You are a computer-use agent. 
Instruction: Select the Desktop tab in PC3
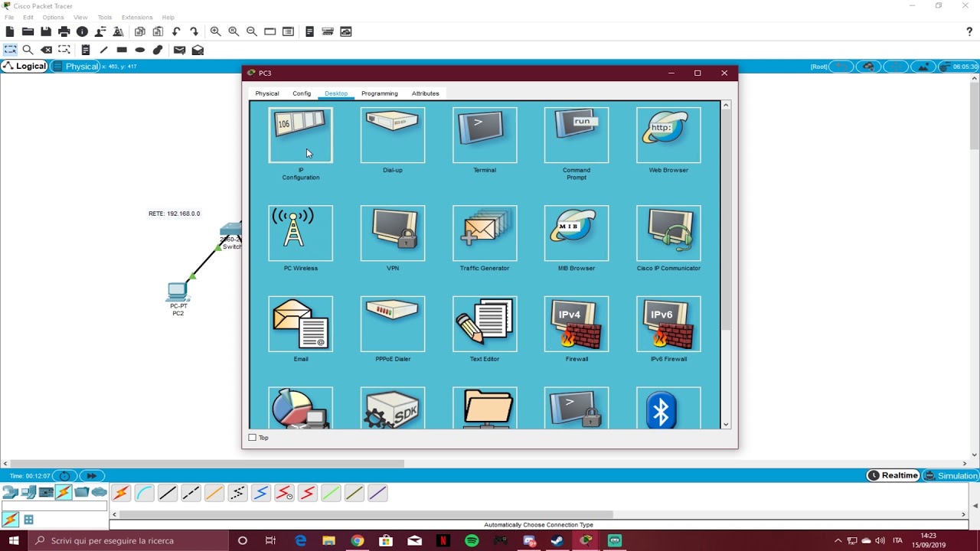(336, 93)
